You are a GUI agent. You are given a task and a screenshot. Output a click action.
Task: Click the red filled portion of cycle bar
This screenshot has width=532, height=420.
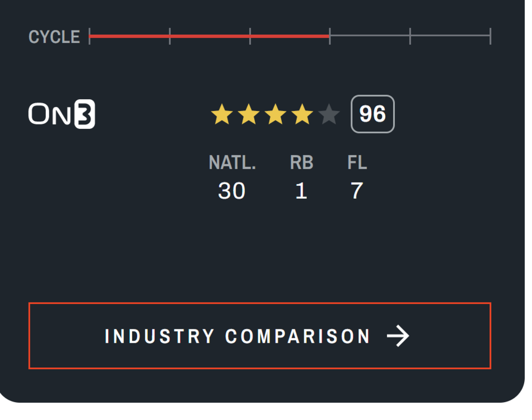point(209,36)
